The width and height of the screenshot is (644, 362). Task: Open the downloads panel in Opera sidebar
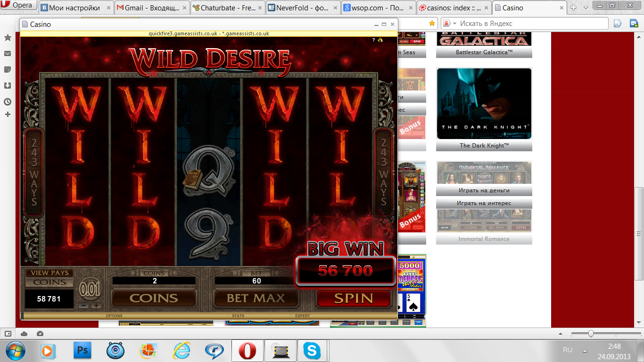(8, 85)
